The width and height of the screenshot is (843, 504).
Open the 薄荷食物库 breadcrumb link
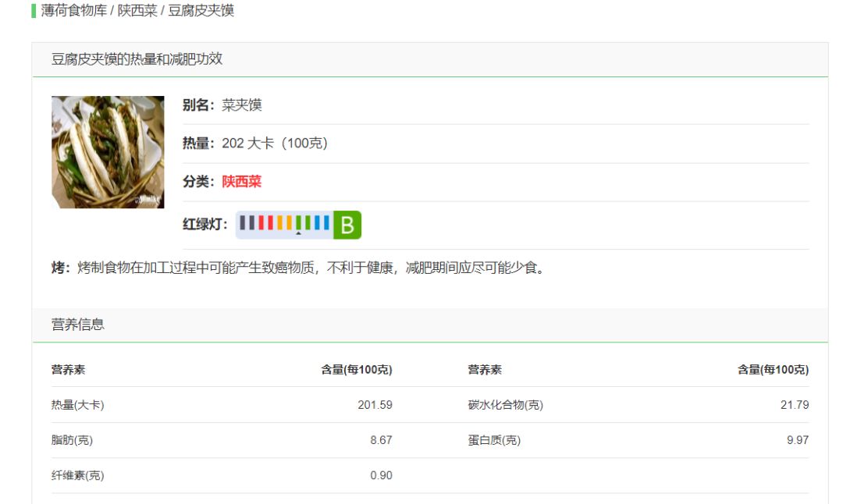point(74,10)
